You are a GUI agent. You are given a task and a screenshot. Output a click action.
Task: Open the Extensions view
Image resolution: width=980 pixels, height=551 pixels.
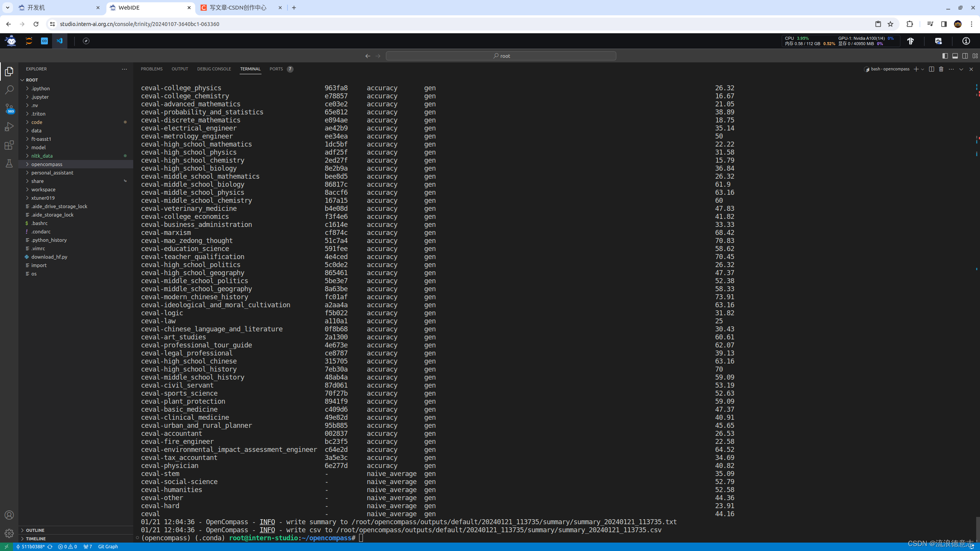coord(9,145)
